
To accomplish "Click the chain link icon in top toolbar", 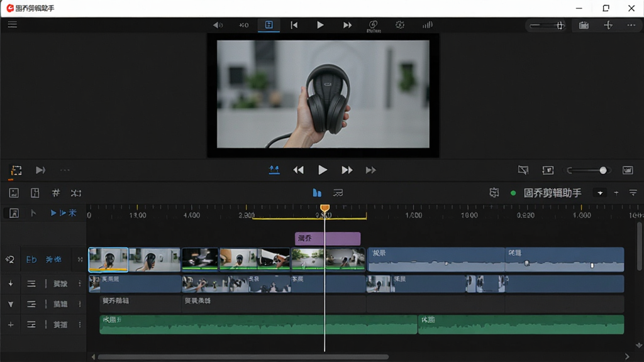I will pos(374,25).
